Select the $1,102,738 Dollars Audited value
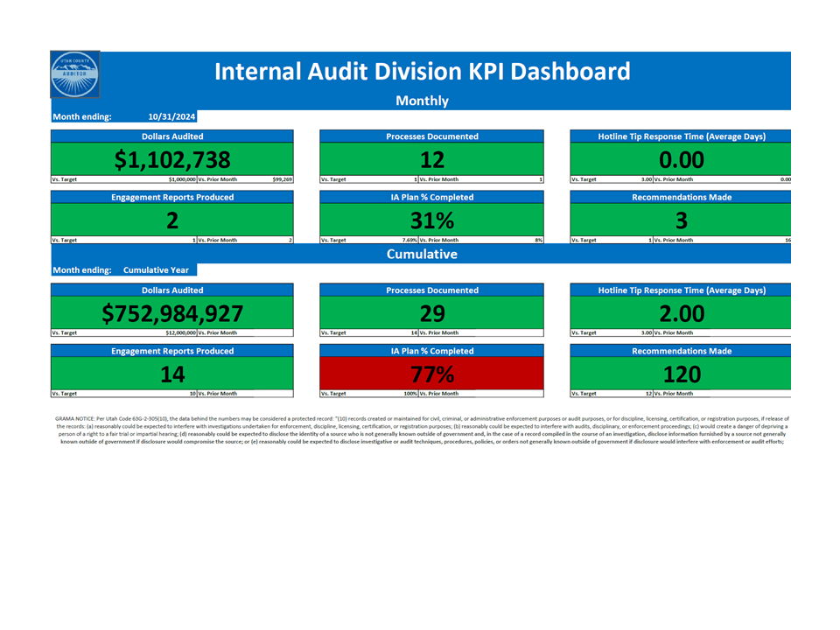Screen dimensions: 840x630 (x=172, y=159)
